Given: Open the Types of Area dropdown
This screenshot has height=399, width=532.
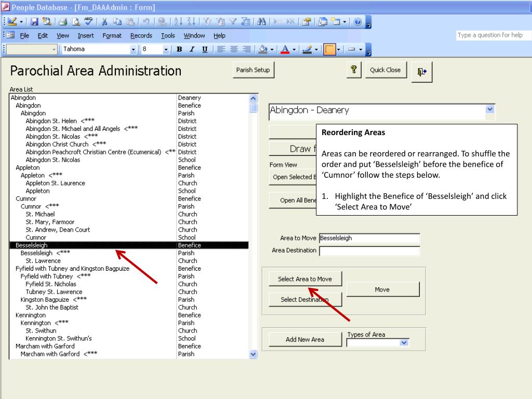Looking at the screenshot, I should click(404, 343).
